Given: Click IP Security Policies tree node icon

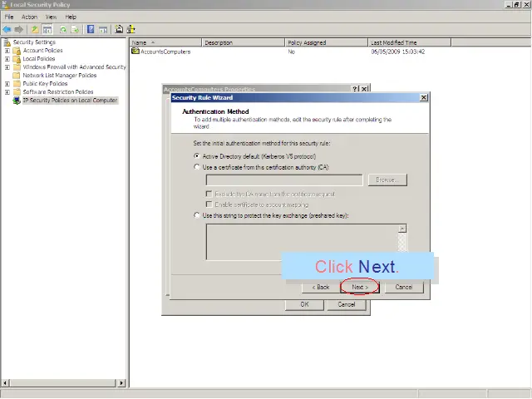Looking at the screenshot, I should pos(17,101).
